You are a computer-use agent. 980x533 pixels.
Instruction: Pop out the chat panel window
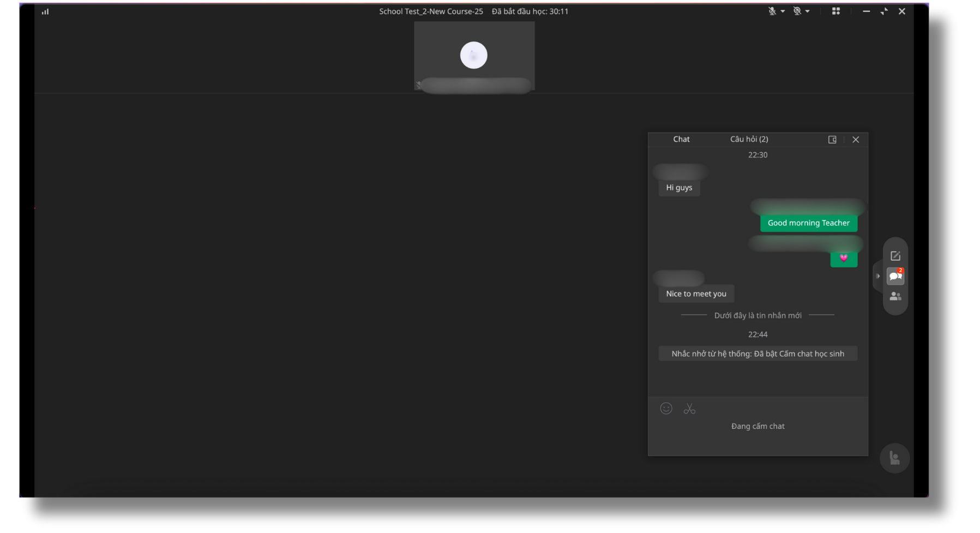(832, 140)
